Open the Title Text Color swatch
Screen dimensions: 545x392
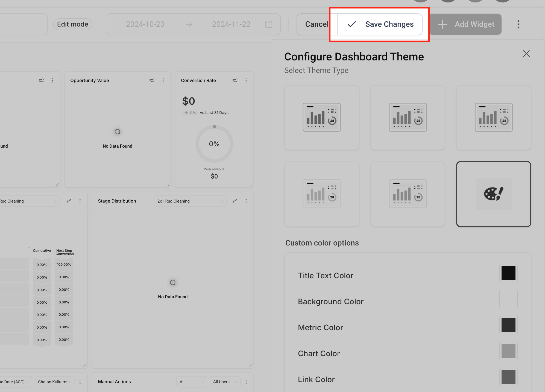point(508,273)
